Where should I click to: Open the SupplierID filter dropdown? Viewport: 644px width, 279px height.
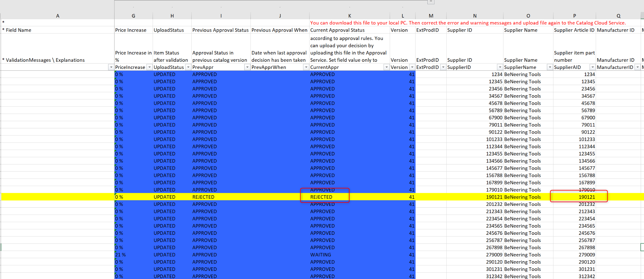coord(500,67)
